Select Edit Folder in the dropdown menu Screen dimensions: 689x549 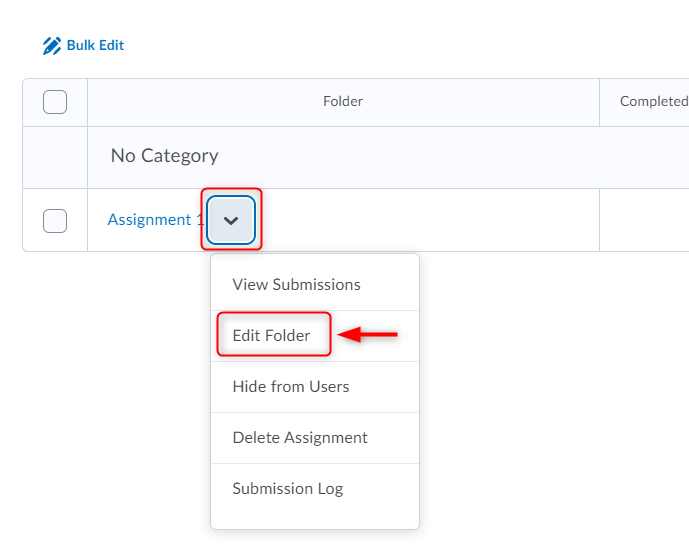[271, 336]
